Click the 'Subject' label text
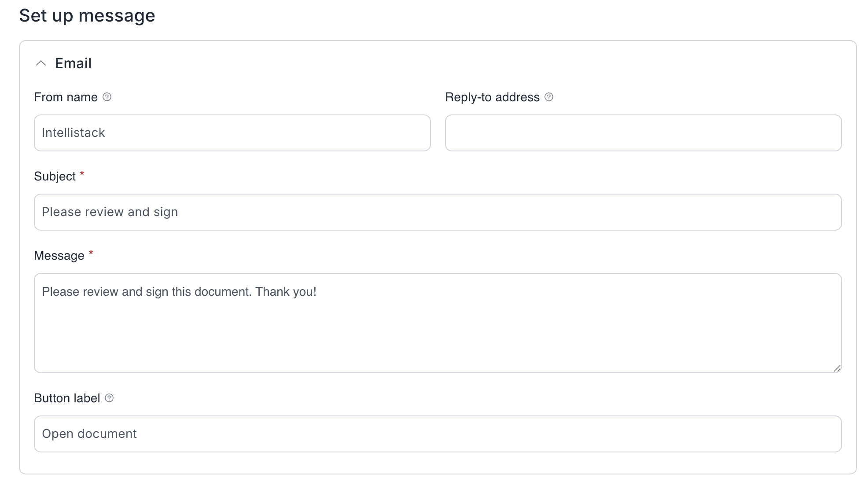 point(55,176)
